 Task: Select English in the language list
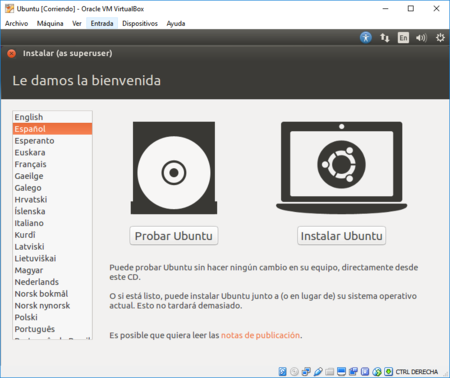[52, 117]
